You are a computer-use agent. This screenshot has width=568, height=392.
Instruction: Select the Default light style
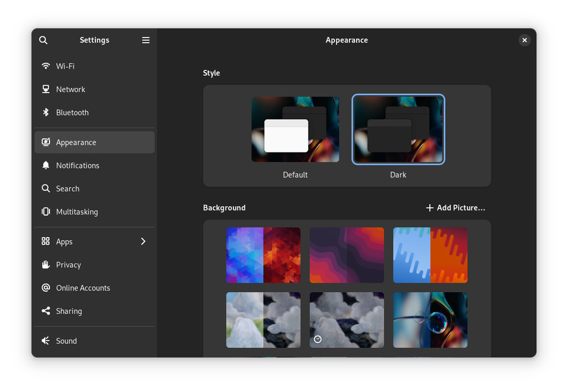(295, 129)
